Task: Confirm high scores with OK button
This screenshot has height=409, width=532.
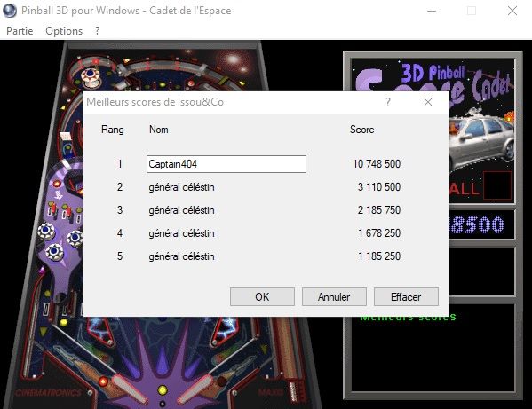Action: pyautogui.click(x=262, y=297)
